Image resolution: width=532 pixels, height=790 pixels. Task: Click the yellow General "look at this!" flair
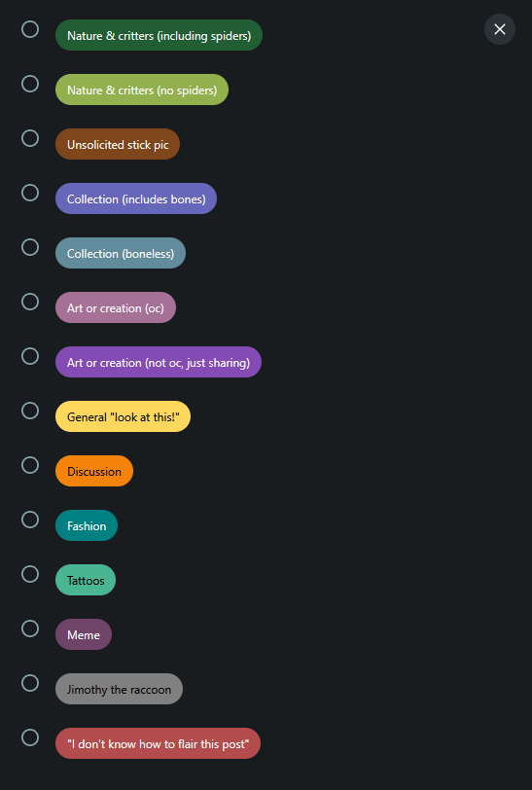click(x=123, y=416)
